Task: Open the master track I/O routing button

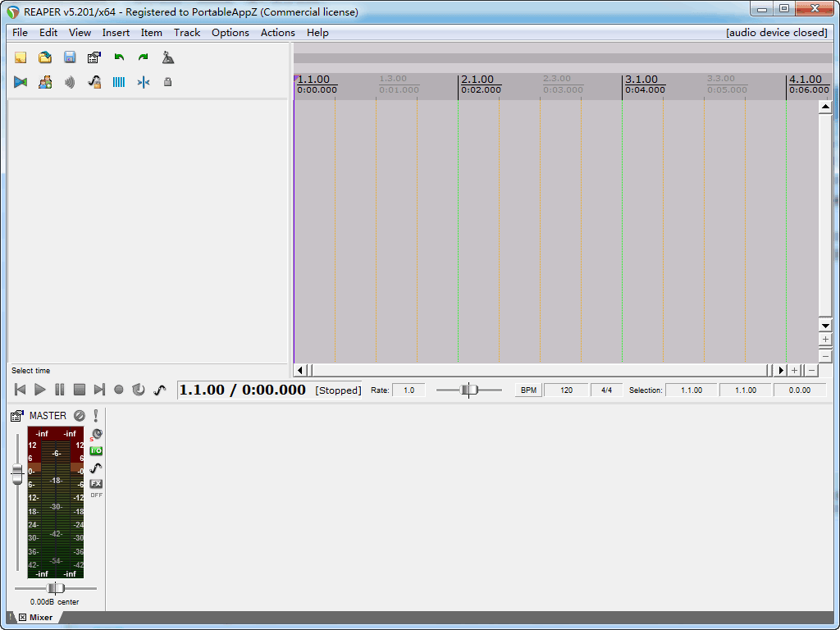Action: (96, 451)
